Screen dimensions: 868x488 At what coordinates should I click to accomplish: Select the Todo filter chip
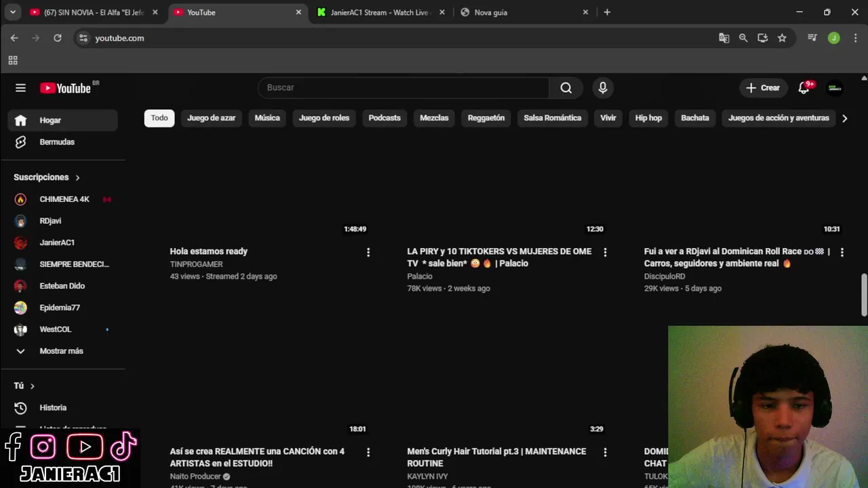pos(159,118)
